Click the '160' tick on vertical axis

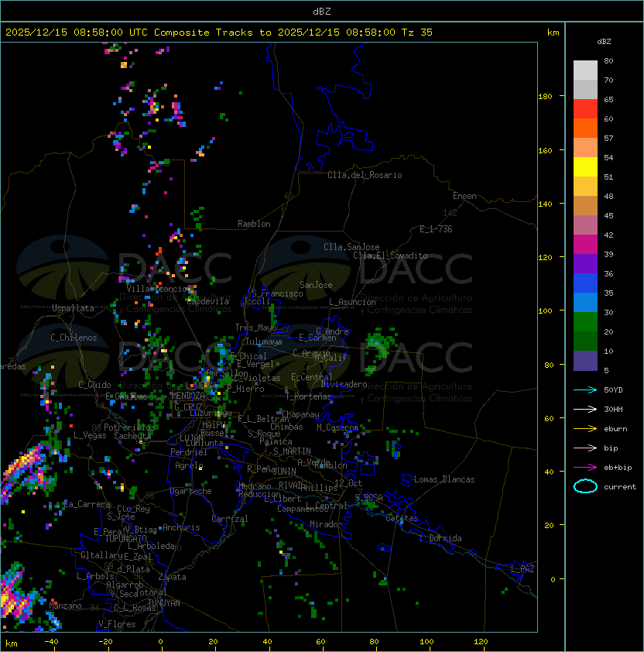(545, 150)
